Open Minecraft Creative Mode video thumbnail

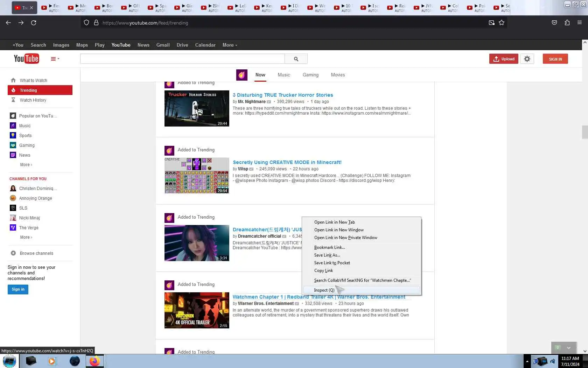(x=197, y=176)
